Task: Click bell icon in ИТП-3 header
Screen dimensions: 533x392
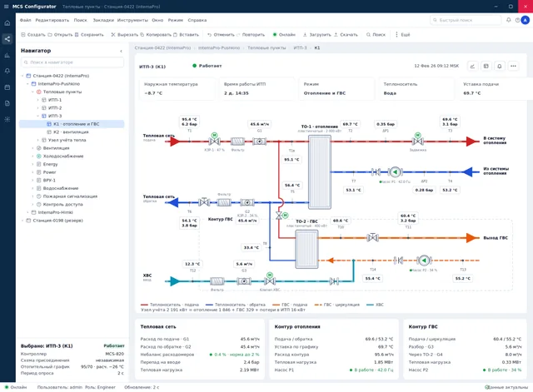Action: (x=500, y=66)
